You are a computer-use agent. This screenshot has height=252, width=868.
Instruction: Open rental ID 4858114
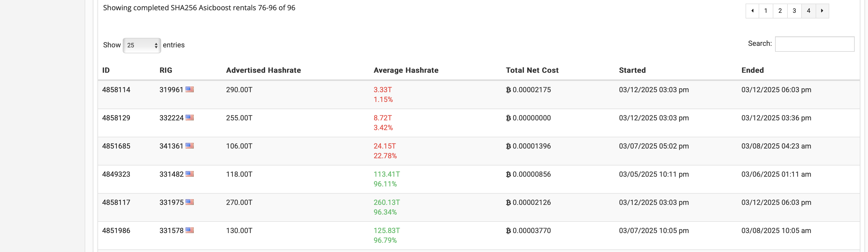click(x=116, y=90)
